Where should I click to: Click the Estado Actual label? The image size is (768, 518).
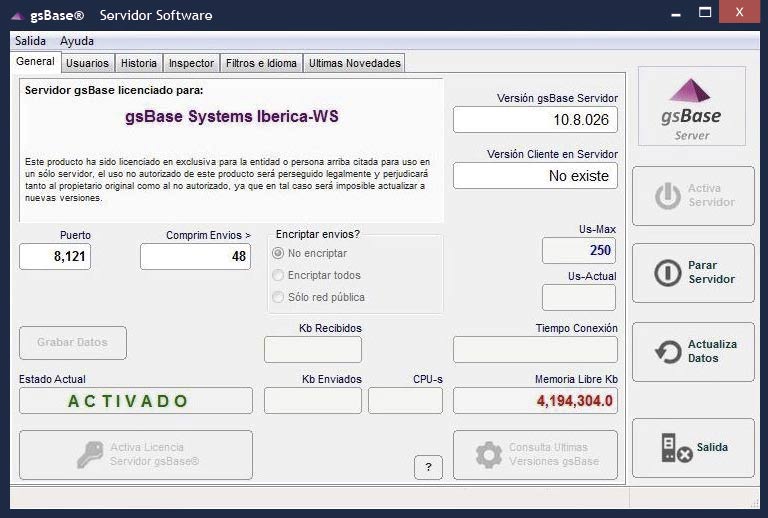[52, 379]
